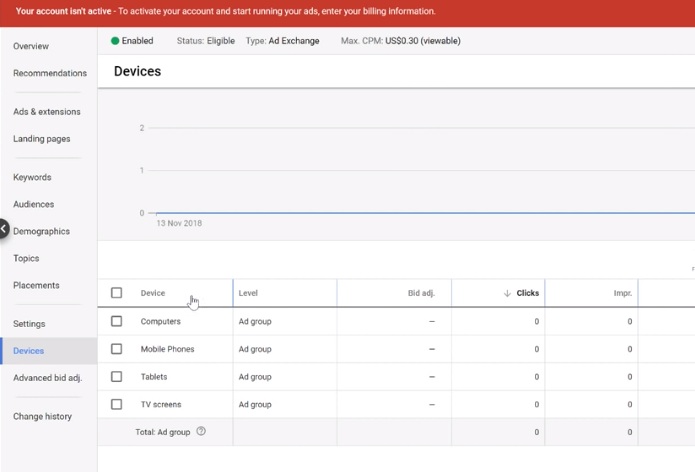The height and width of the screenshot is (472, 695).
Task: Collapse the sidebar with the arrow button
Action: [x=3, y=229]
